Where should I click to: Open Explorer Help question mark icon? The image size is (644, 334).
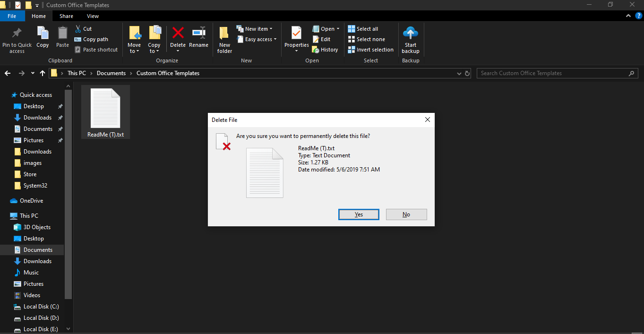coord(638,16)
